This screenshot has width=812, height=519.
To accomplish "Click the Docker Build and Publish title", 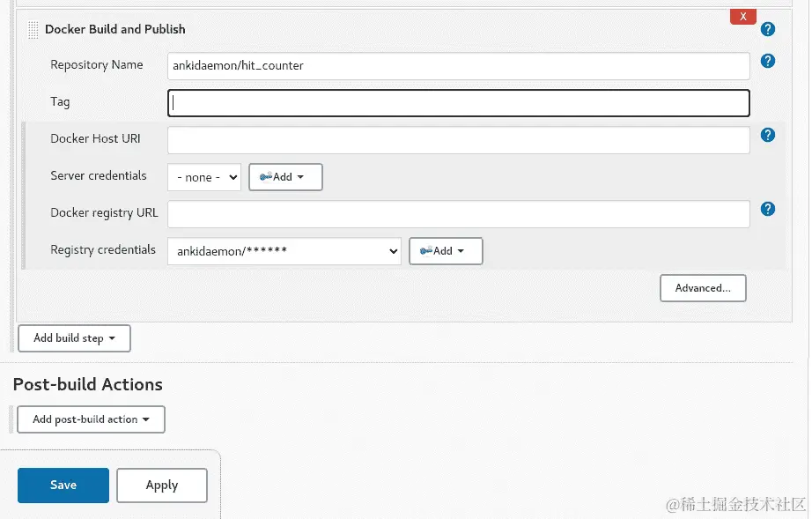I will coord(115,30).
